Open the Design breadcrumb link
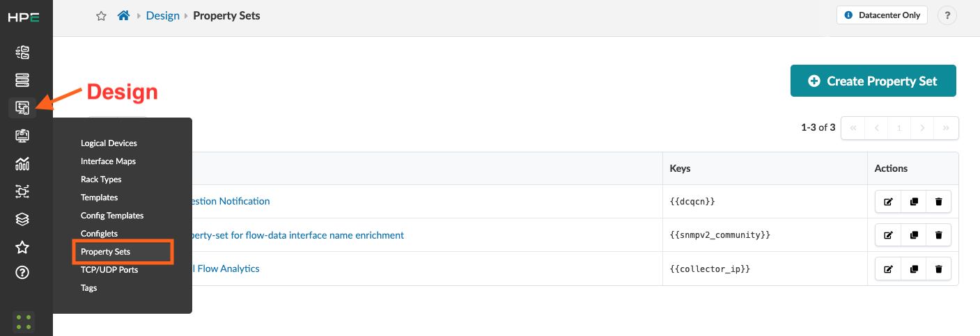The height and width of the screenshot is (336, 980). click(x=162, y=15)
